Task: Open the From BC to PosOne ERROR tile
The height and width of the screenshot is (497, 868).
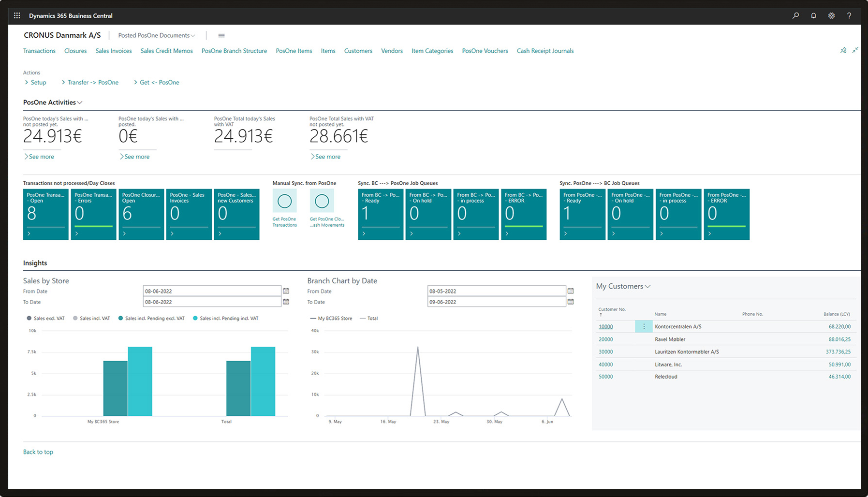Action: click(x=524, y=214)
